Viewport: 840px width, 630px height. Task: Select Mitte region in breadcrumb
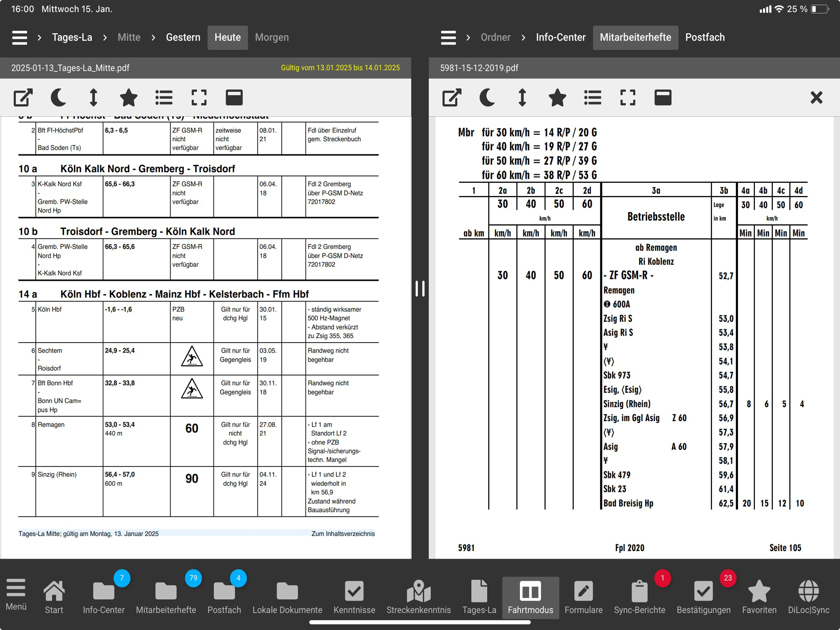click(129, 37)
